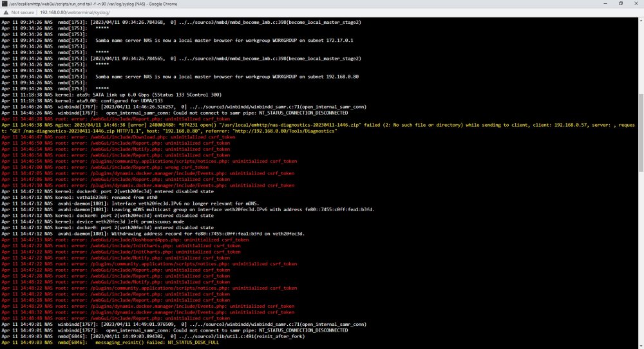Click the DashboardApps.php error line

tap(126, 240)
